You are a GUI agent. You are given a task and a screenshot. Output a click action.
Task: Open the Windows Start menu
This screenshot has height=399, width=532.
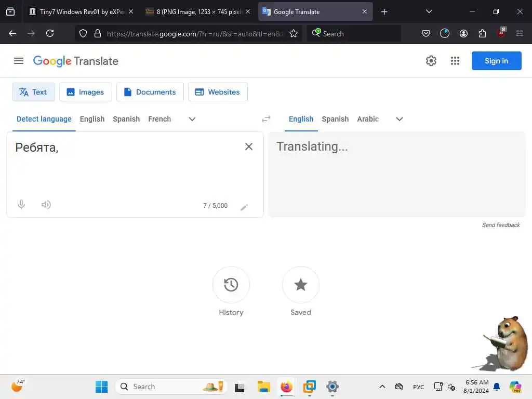(101, 387)
